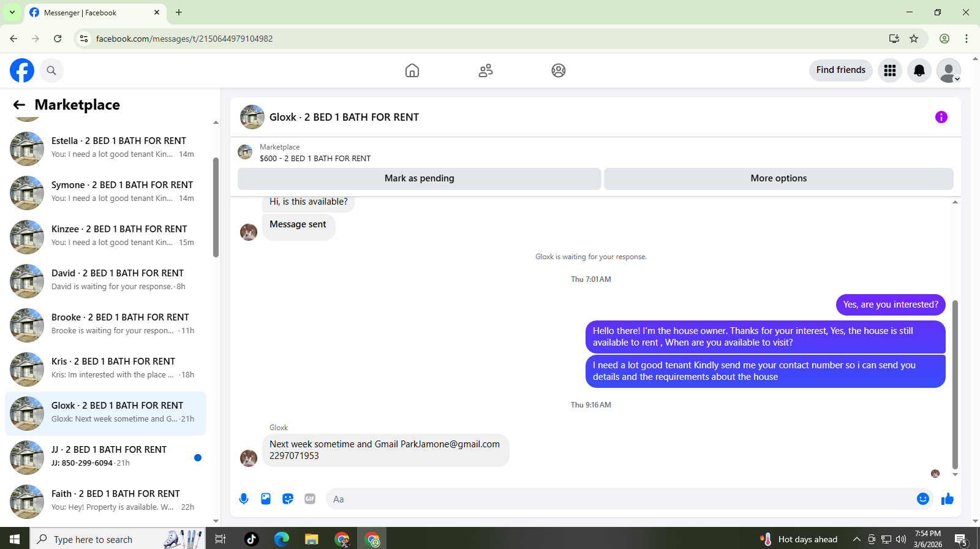Click Mark as pending button
This screenshot has width=980, height=549.
coord(420,178)
